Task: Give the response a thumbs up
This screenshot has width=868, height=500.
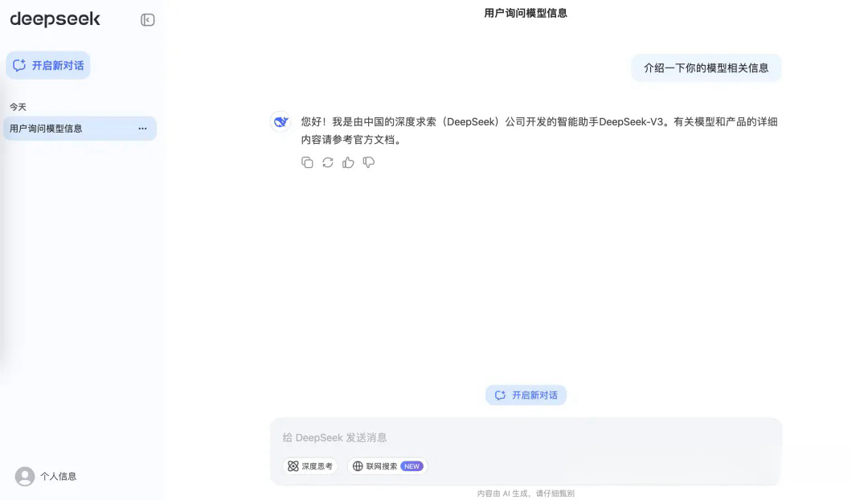Action: (348, 162)
